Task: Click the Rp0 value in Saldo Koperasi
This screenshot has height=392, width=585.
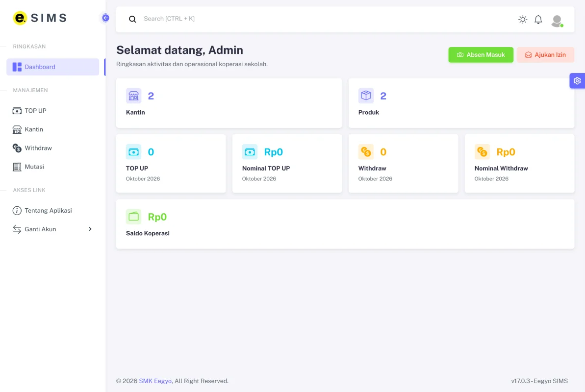Action: pos(157,217)
